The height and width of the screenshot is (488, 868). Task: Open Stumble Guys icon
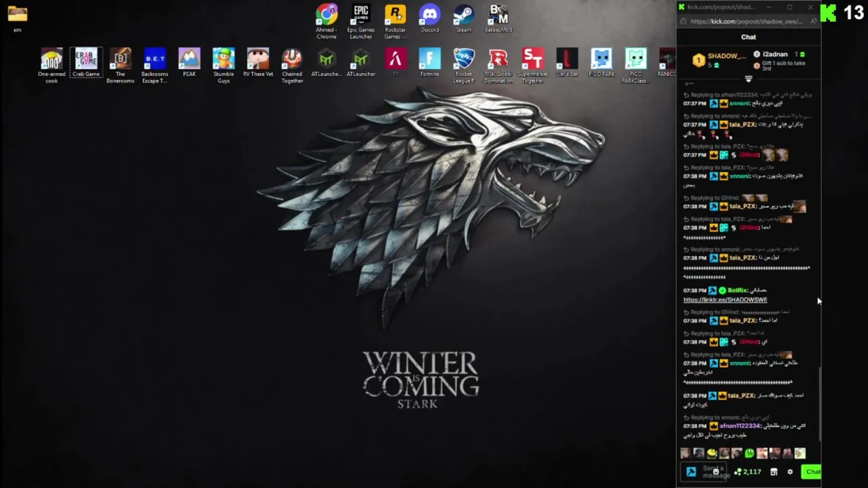(x=223, y=66)
